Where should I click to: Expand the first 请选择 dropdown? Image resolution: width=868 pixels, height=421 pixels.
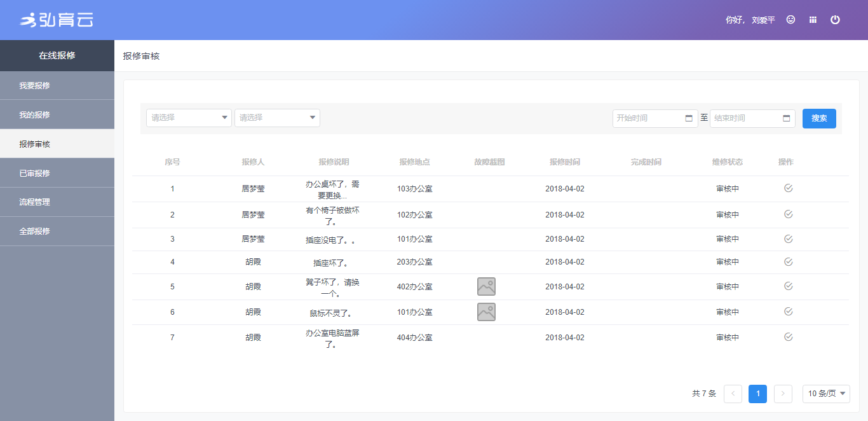(189, 118)
